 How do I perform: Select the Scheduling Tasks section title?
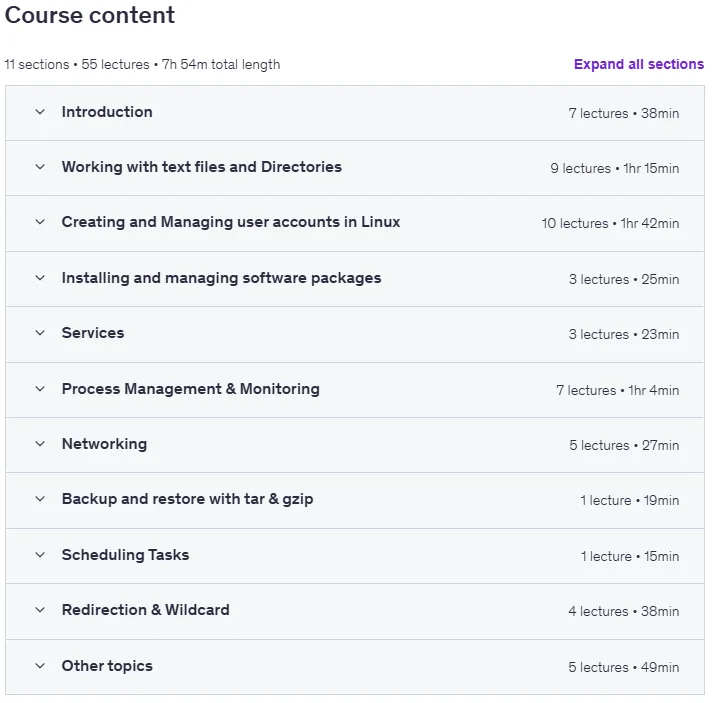coord(125,554)
